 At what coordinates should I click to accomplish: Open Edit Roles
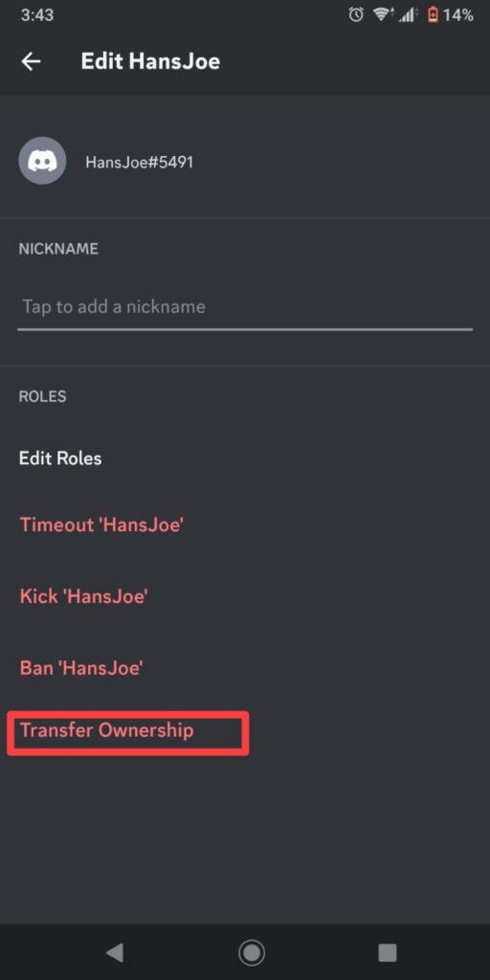60,458
